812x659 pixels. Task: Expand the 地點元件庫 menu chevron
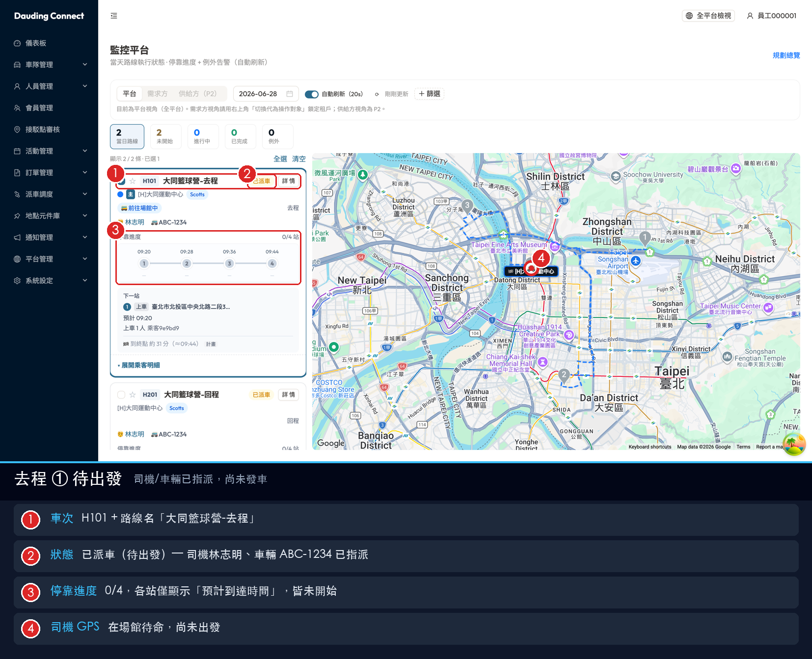point(85,215)
